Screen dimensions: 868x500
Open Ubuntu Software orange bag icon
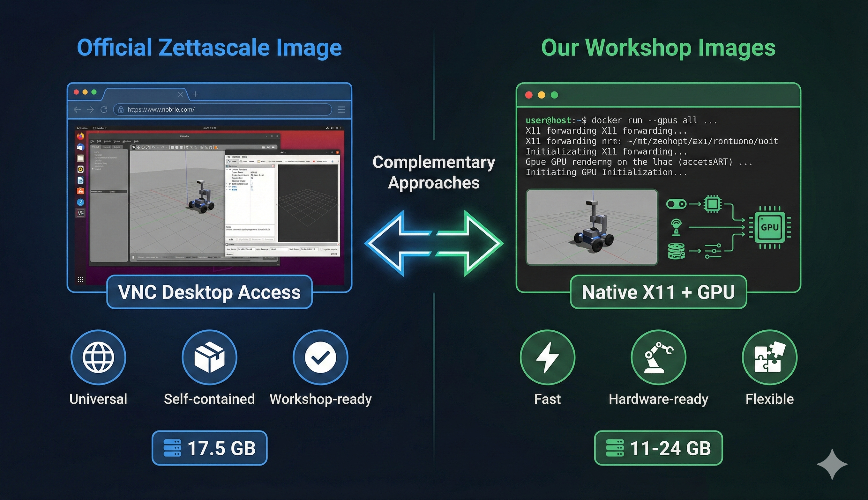point(80,191)
